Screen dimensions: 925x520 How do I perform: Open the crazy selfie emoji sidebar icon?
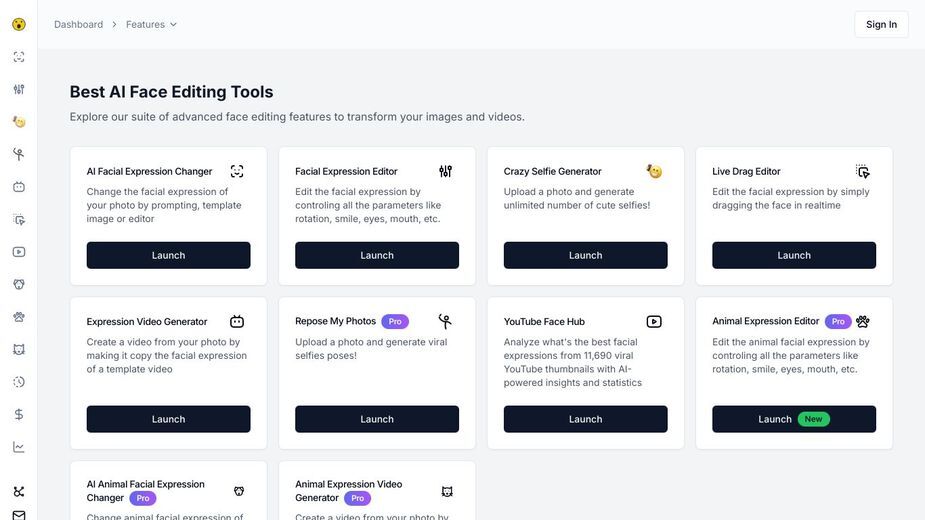[x=19, y=122]
